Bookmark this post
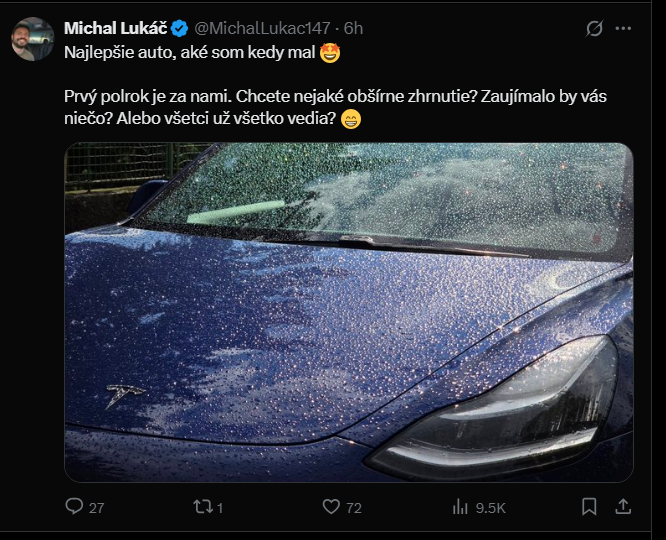The width and height of the screenshot is (666, 540). pos(589,507)
